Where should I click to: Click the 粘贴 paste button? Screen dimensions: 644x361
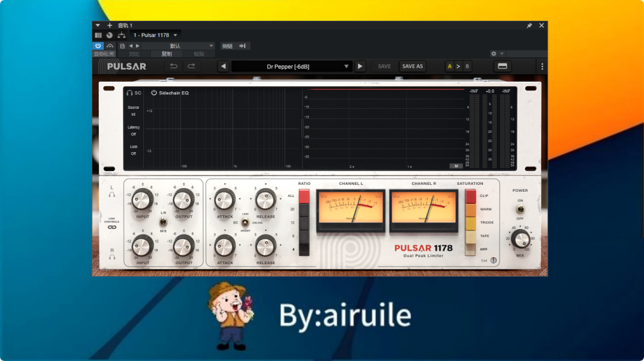tap(199, 54)
